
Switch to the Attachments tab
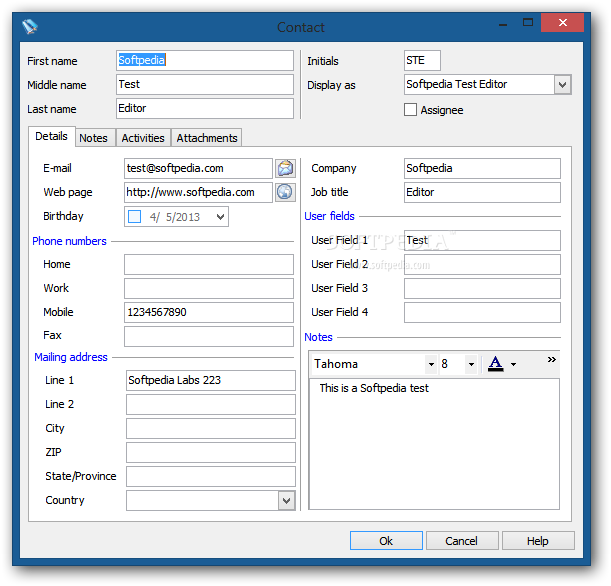pos(207,138)
